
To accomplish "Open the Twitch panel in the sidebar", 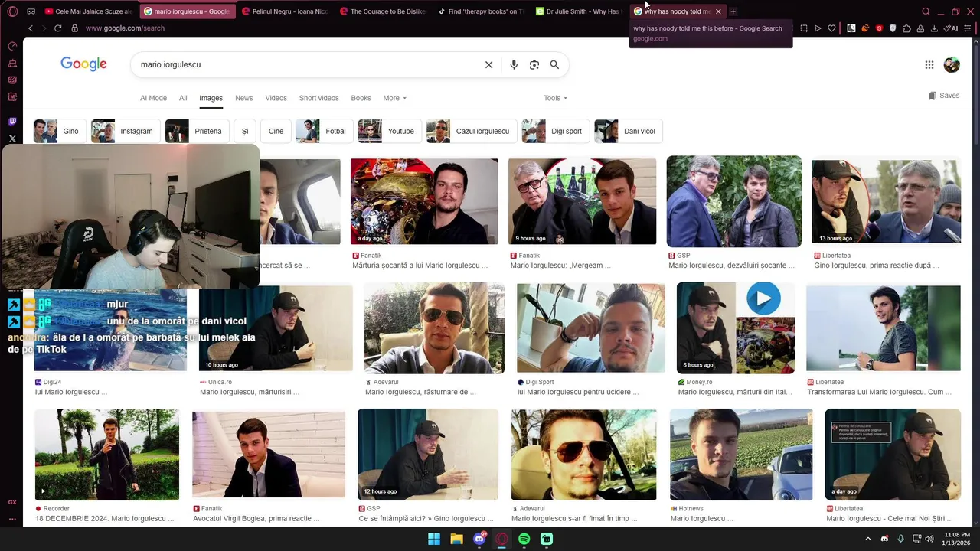I will pos(12,122).
